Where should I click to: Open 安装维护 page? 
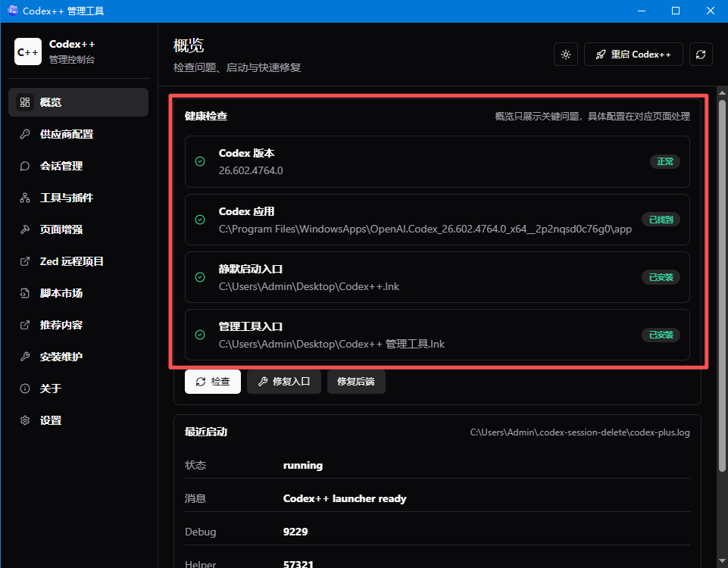pos(79,357)
